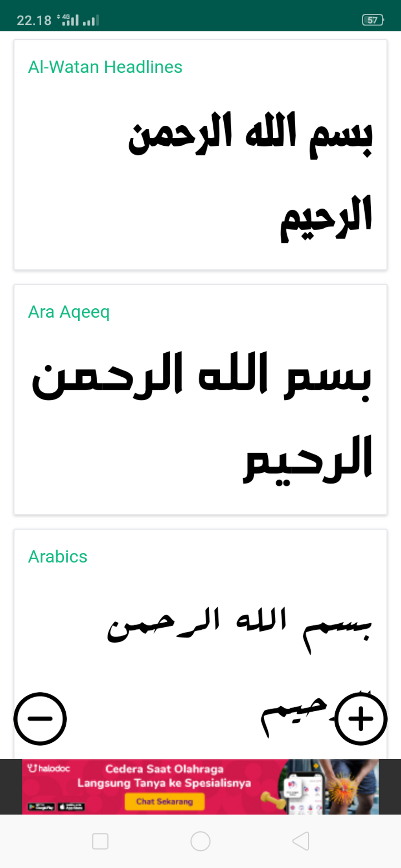Viewport: 401px width, 868px height.
Task: Tap the minus icon to decrease font size
Action: point(40,718)
